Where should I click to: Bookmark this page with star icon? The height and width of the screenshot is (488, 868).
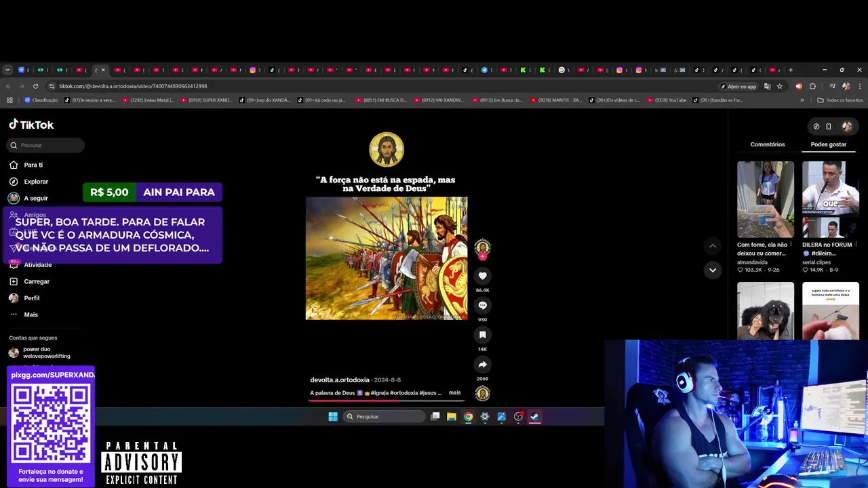780,86
